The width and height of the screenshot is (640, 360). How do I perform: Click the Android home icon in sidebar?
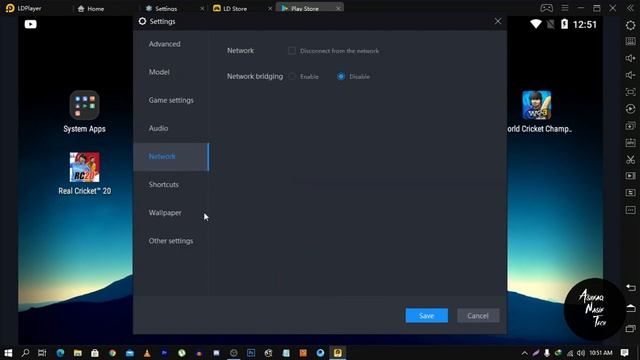tap(631, 308)
